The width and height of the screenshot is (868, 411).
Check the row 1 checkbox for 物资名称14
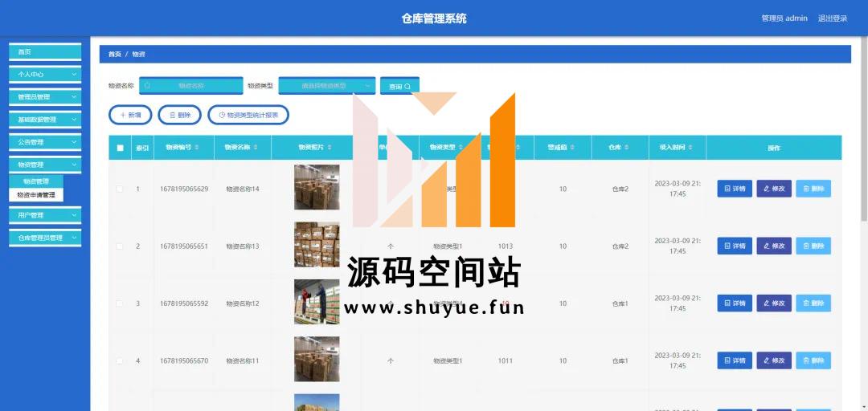coord(120,189)
